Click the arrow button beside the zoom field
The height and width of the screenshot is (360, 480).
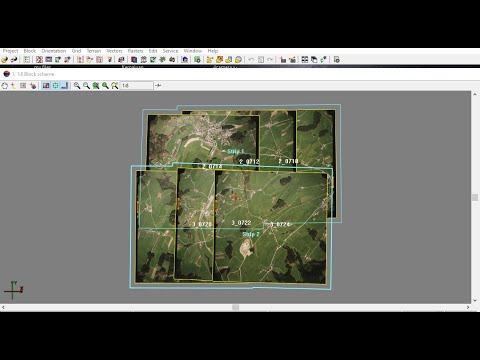[x=158, y=86]
